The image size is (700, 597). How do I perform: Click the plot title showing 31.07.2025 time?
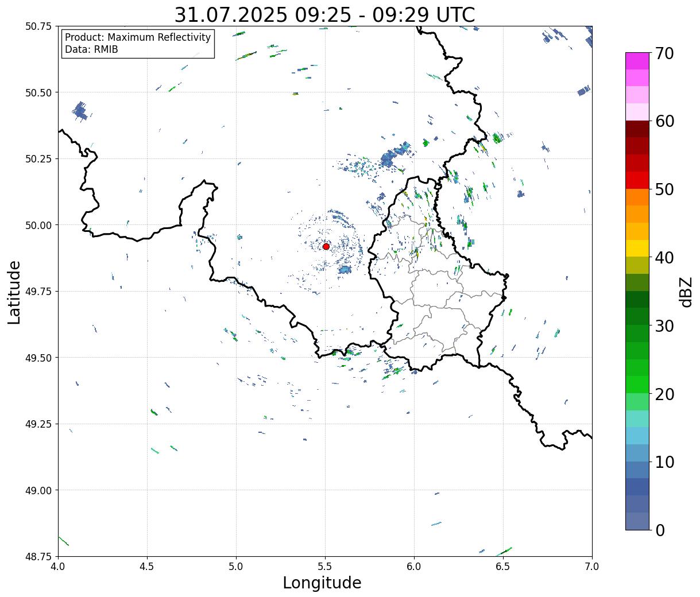[324, 14]
